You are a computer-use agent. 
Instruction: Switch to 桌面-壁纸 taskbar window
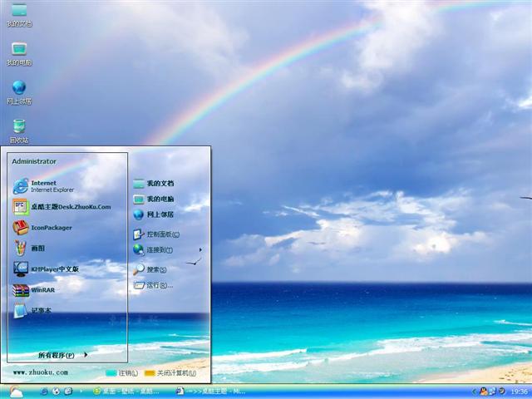[126, 392]
